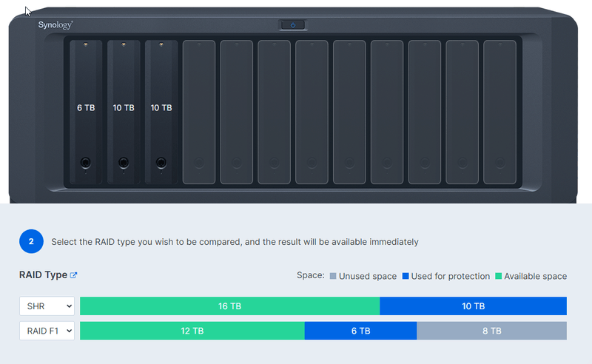Click the lock on the third drive bay
Viewport: 592px width, 364px height.
(x=161, y=161)
